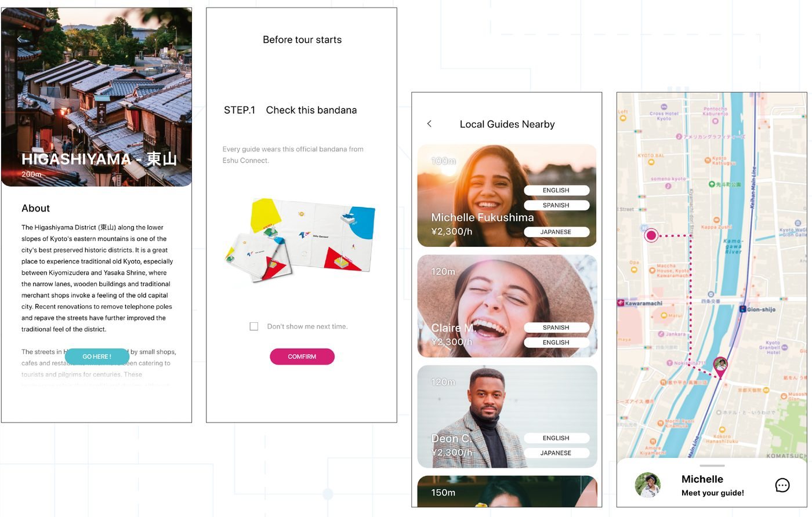Check "Don't show me next time" box

[x=253, y=326]
